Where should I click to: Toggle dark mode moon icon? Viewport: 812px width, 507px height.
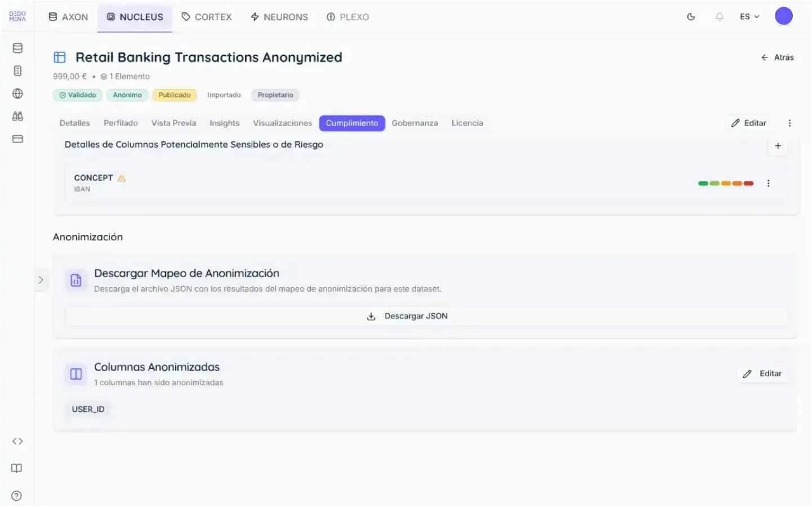691,17
